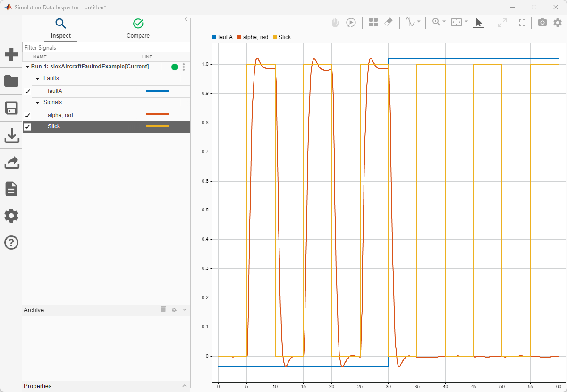Viewport: 567px width, 392px height.
Task: Select the zoom in magnifier tool
Action: pyautogui.click(x=436, y=22)
